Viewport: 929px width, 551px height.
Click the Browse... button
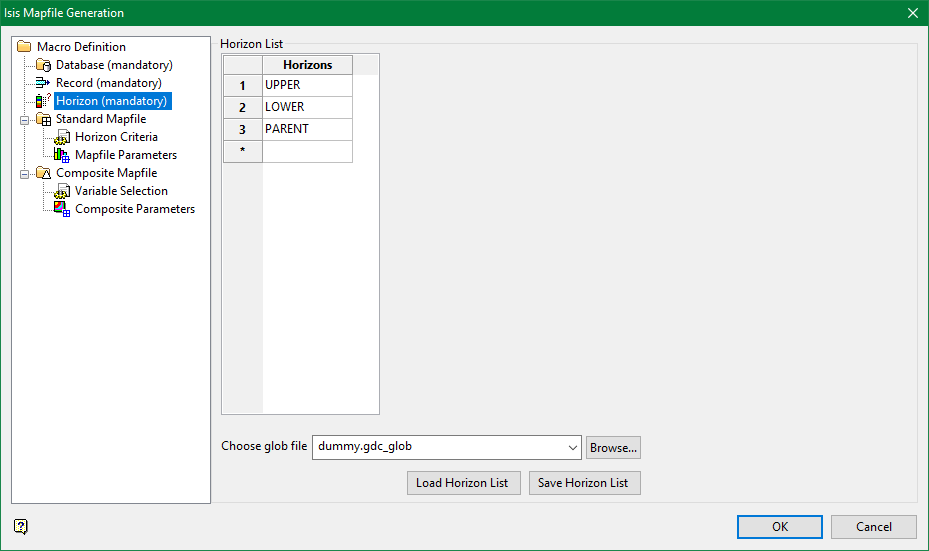[x=613, y=447]
